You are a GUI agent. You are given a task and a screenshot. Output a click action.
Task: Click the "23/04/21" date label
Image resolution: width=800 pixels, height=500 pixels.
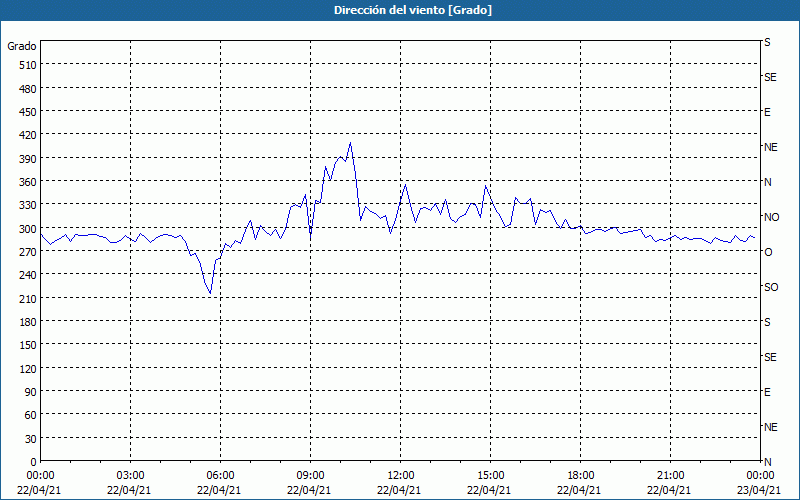click(759, 490)
